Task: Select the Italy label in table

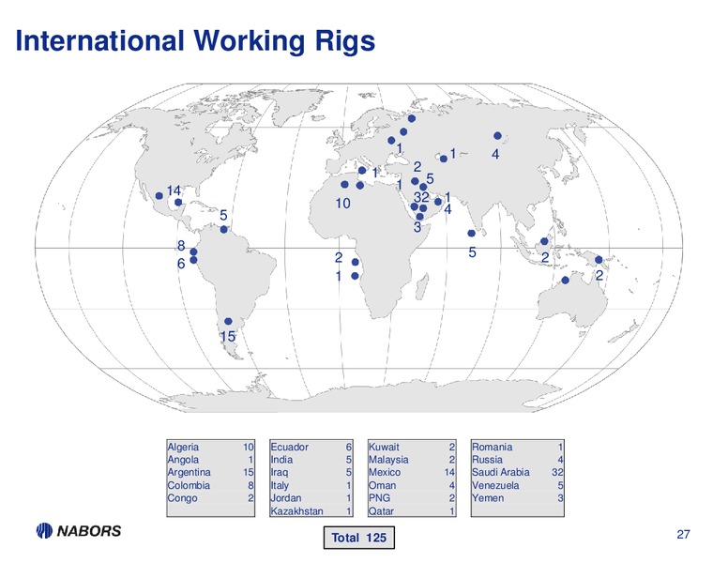Action: point(280,485)
